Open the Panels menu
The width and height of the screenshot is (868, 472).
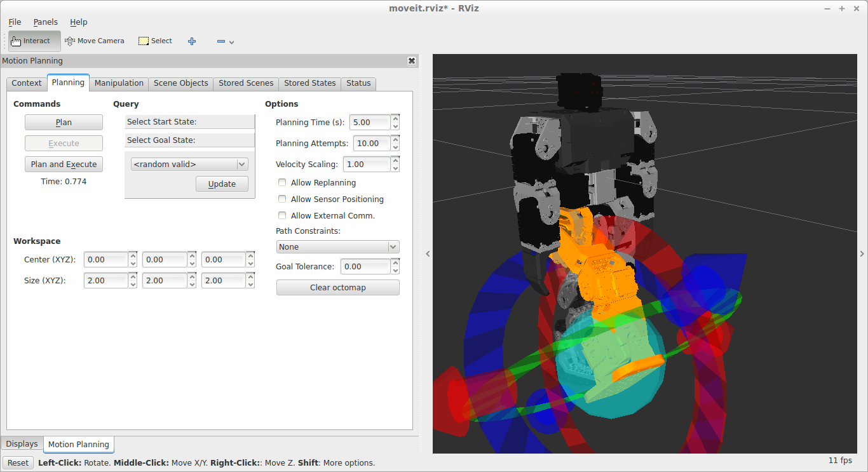click(x=46, y=22)
